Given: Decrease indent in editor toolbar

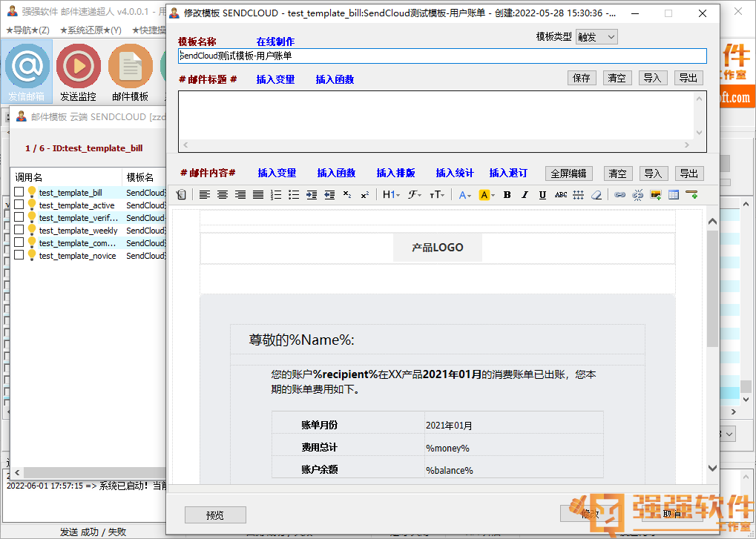Looking at the screenshot, I should pos(329,194).
